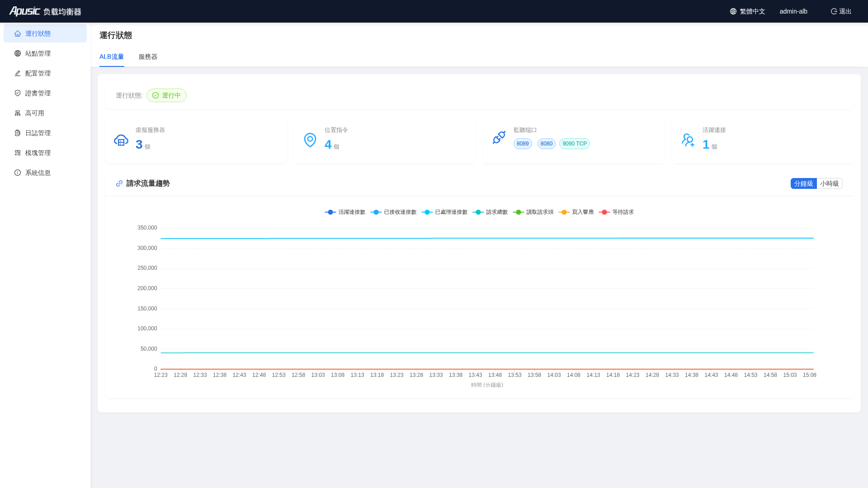The height and width of the screenshot is (488, 868).
Task: Toggle 請求總數 legend series
Action: (490, 212)
